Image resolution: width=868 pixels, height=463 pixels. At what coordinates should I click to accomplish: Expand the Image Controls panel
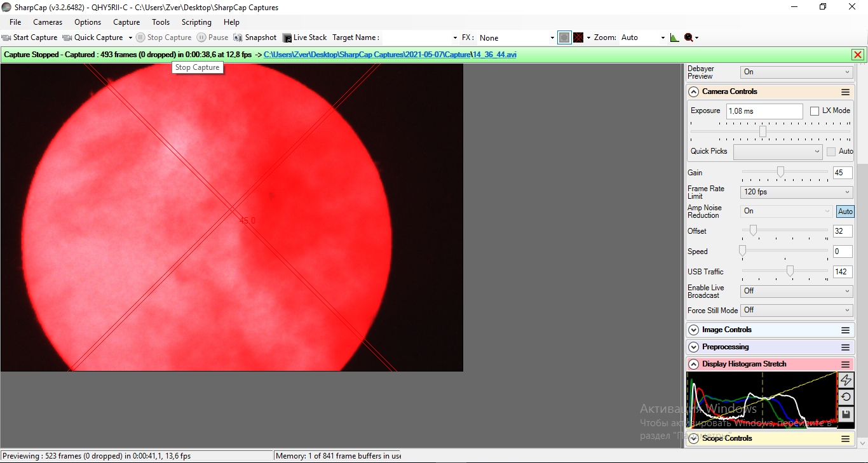[x=694, y=330]
